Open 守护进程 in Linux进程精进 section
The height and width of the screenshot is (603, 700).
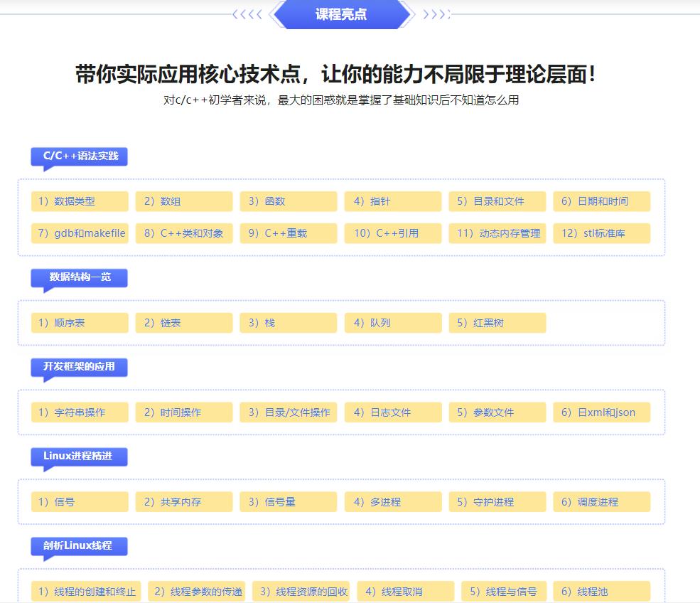[x=496, y=501]
